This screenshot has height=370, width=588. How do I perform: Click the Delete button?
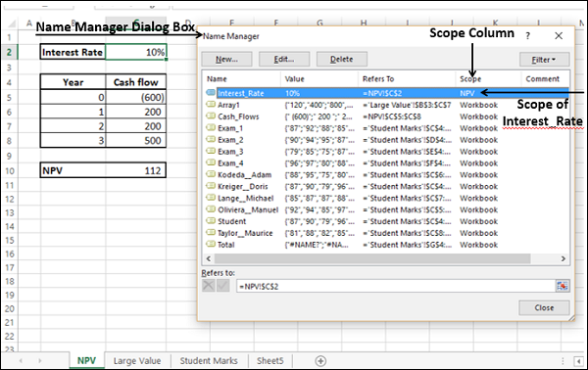[x=342, y=59]
